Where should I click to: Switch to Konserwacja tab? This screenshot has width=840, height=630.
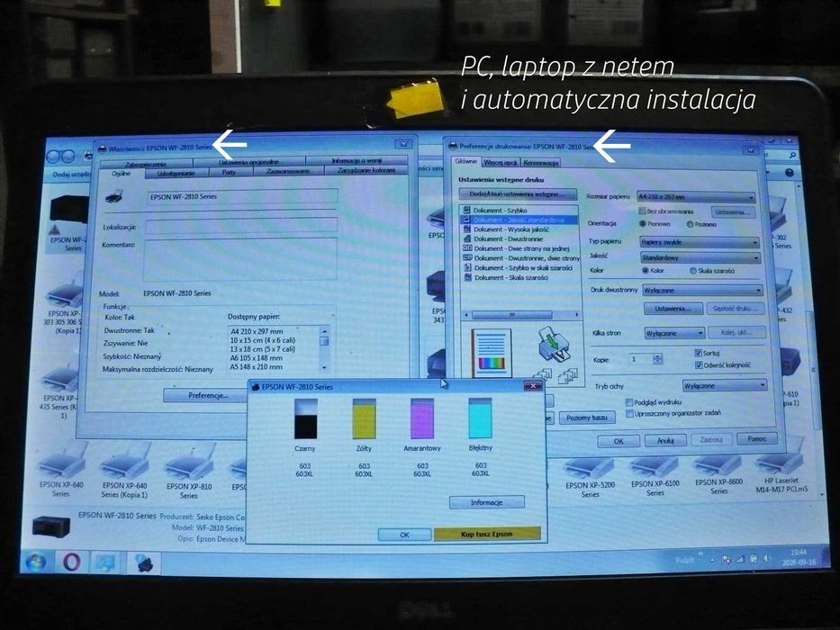tap(540, 162)
